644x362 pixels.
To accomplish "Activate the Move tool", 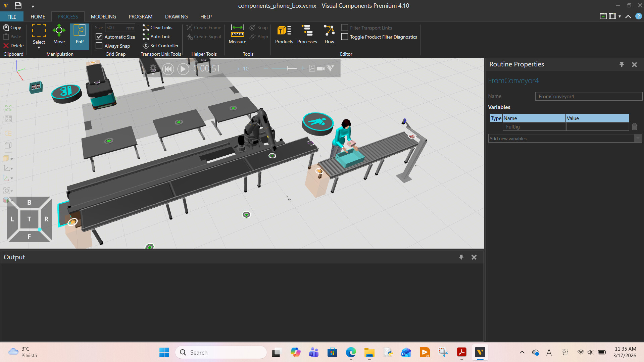I will [59, 35].
